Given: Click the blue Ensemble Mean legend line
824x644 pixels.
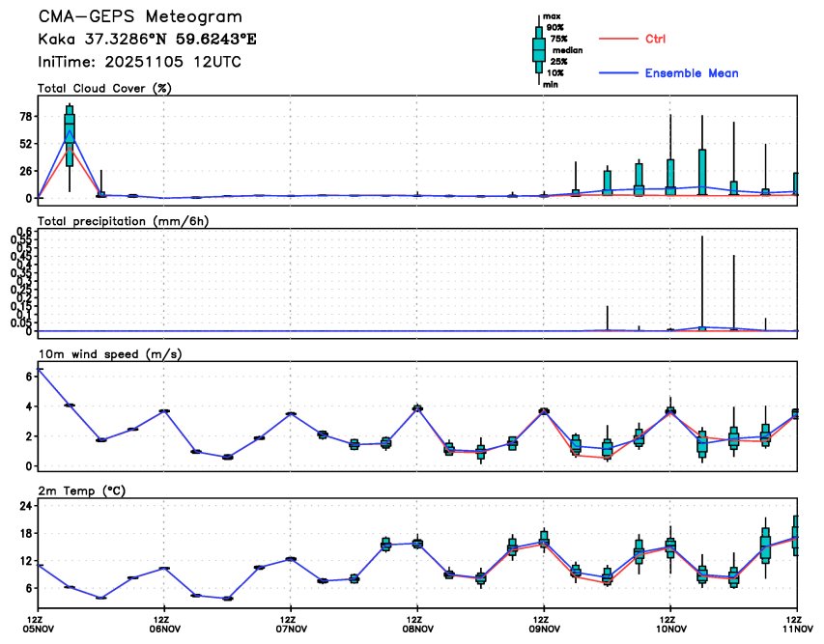Looking at the screenshot, I should (617, 73).
